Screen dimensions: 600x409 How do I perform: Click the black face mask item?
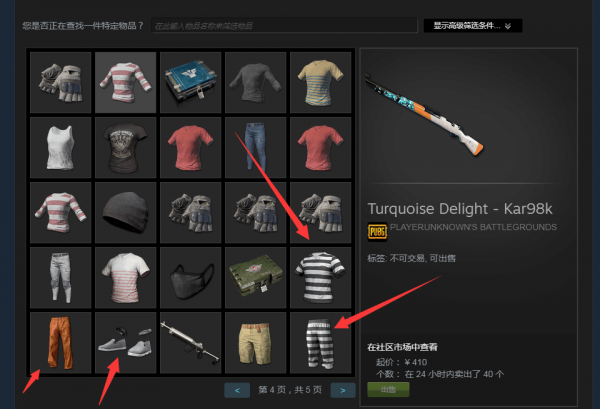pos(191,277)
